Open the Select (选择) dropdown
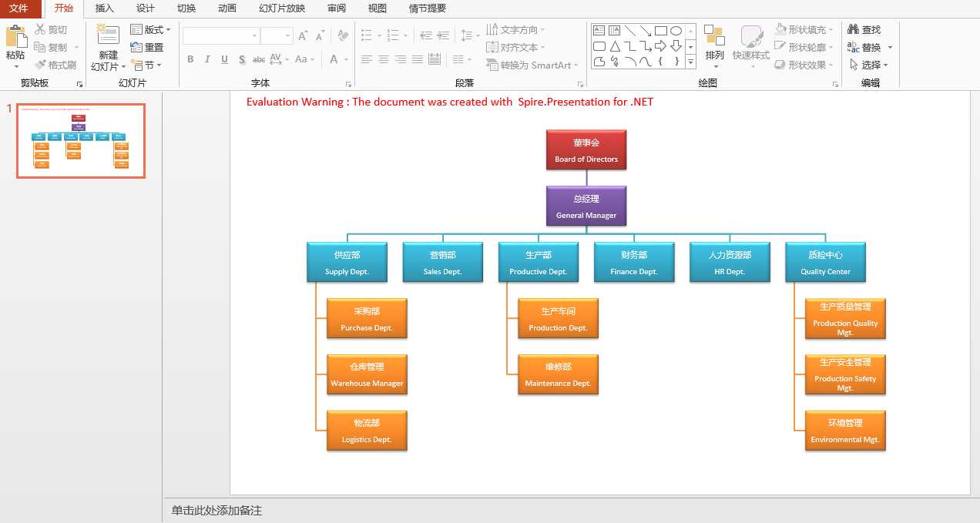This screenshot has width=980, height=523. click(868, 65)
